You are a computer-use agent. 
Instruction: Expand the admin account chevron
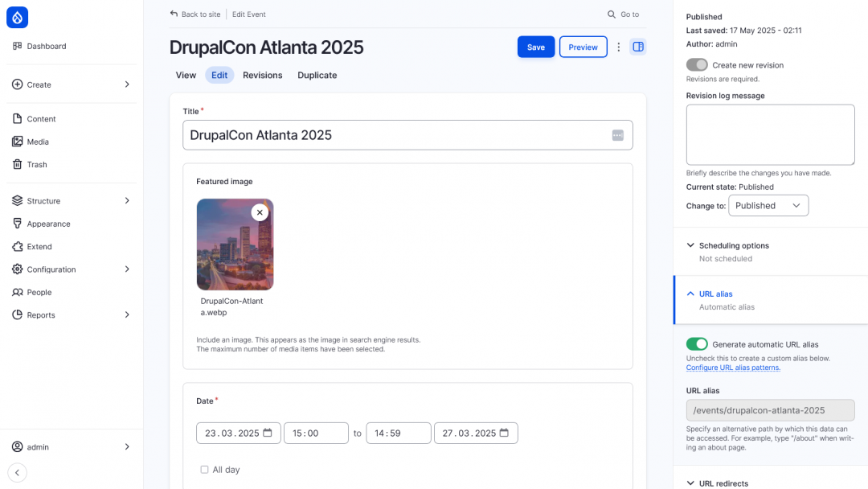(x=127, y=446)
